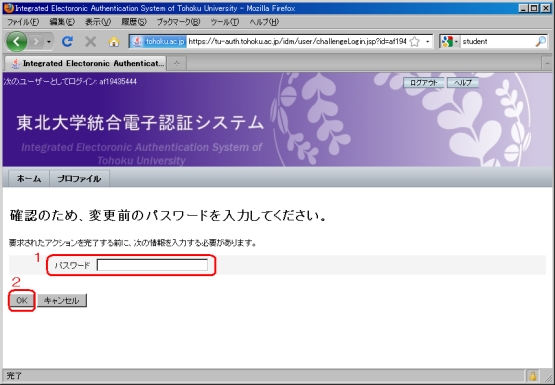Click the magnifying glass search icon
Image resolution: width=555 pixels, height=385 pixels.
point(540,41)
